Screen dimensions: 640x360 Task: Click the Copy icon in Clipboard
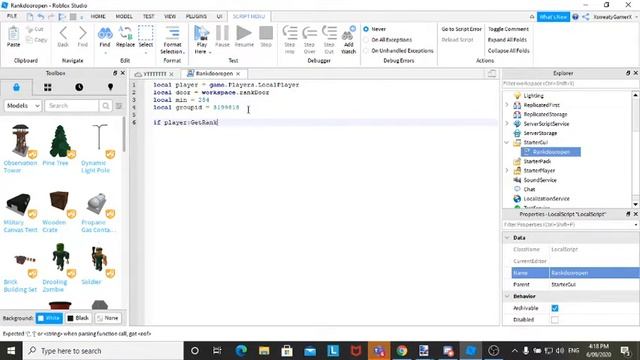pos(30,40)
